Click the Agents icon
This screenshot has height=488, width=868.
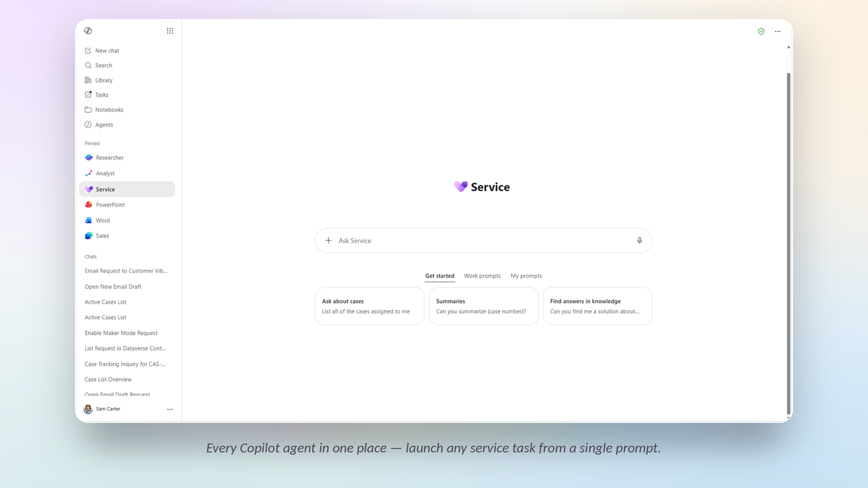pyautogui.click(x=88, y=125)
